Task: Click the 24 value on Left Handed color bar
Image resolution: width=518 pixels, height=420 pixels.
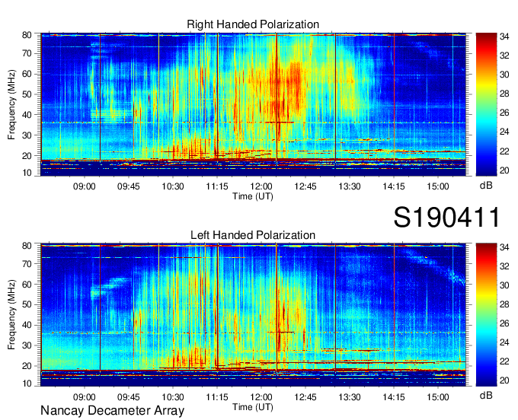Action: [504, 343]
